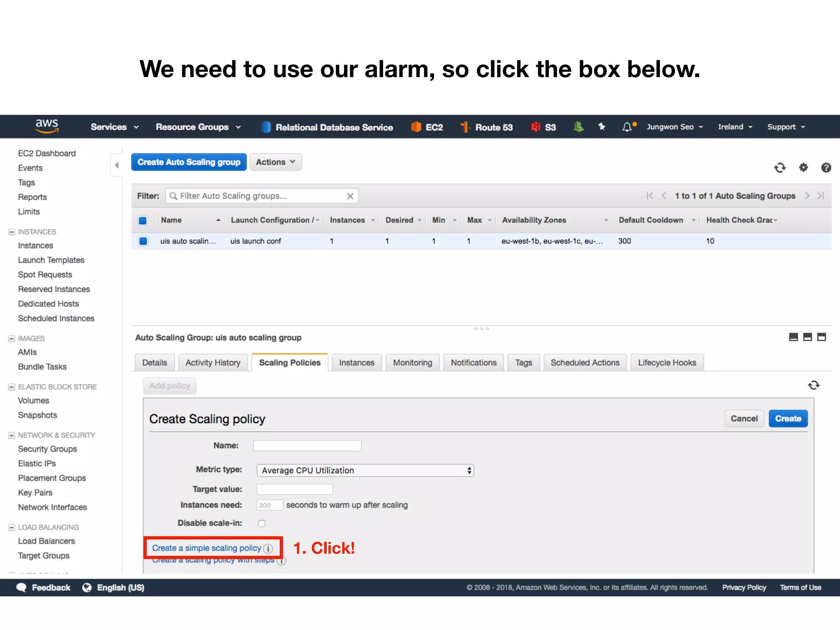The image size is (840, 630).
Task: Sort by the Name column header
Action: 190,220
